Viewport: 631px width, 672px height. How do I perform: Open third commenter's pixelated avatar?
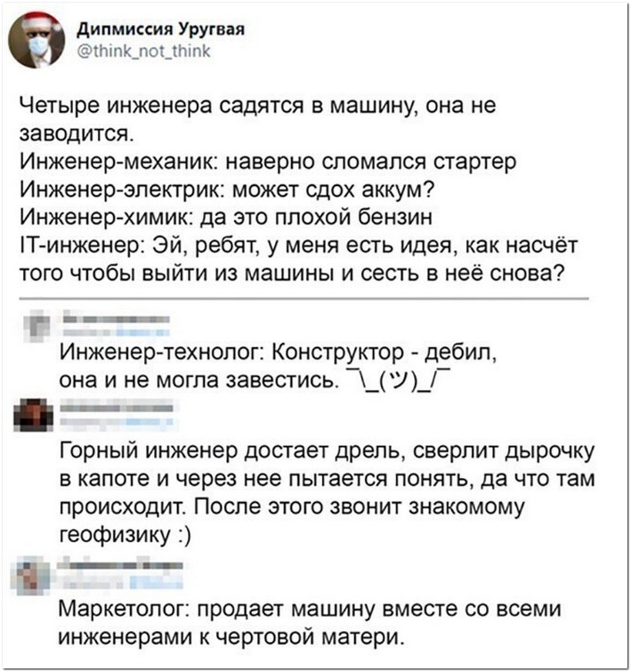pos(32,577)
